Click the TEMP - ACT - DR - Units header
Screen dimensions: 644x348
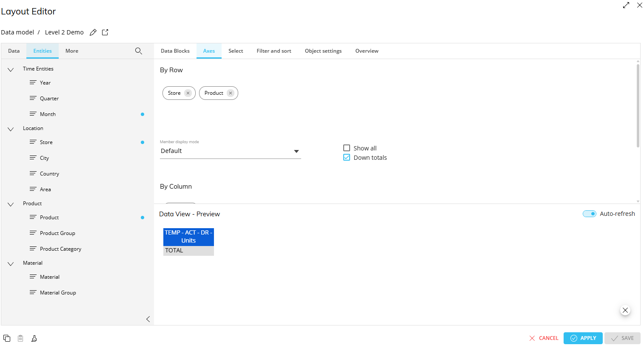(188, 237)
